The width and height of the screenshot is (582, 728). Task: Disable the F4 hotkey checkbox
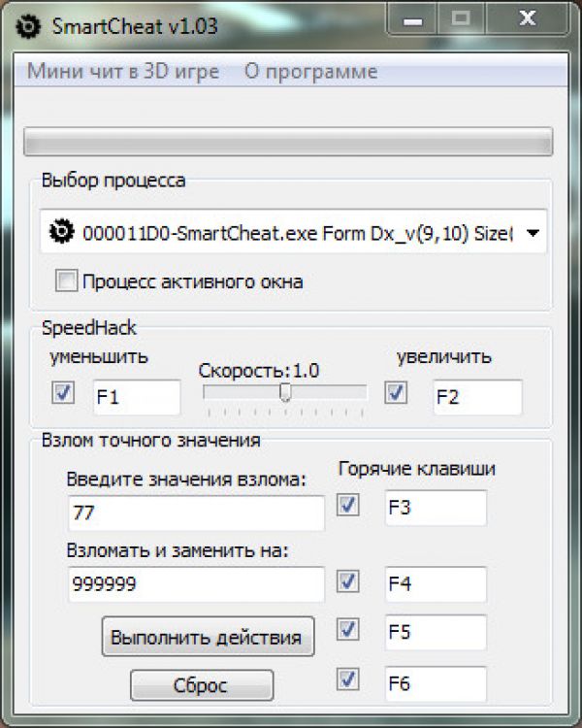click(x=348, y=581)
